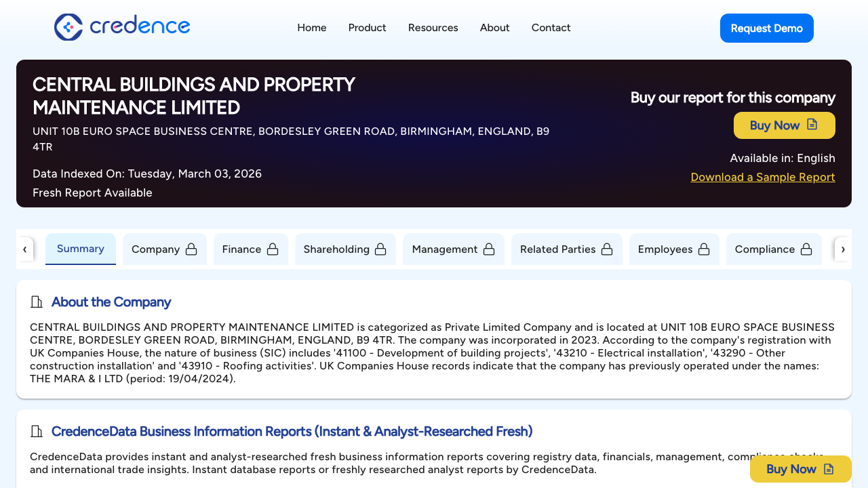
Task: Click the file icon inside the top Buy Now button
Action: (x=812, y=125)
